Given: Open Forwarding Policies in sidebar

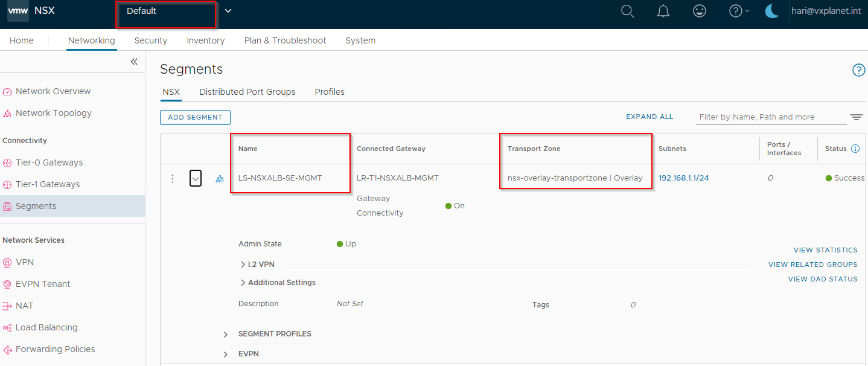Looking at the screenshot, I should [56, 350].
